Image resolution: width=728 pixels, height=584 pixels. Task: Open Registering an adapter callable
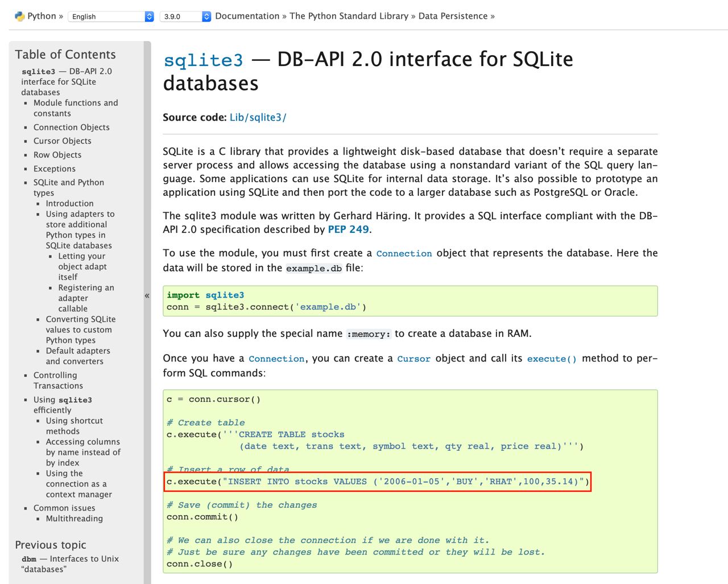click(86, 298)
